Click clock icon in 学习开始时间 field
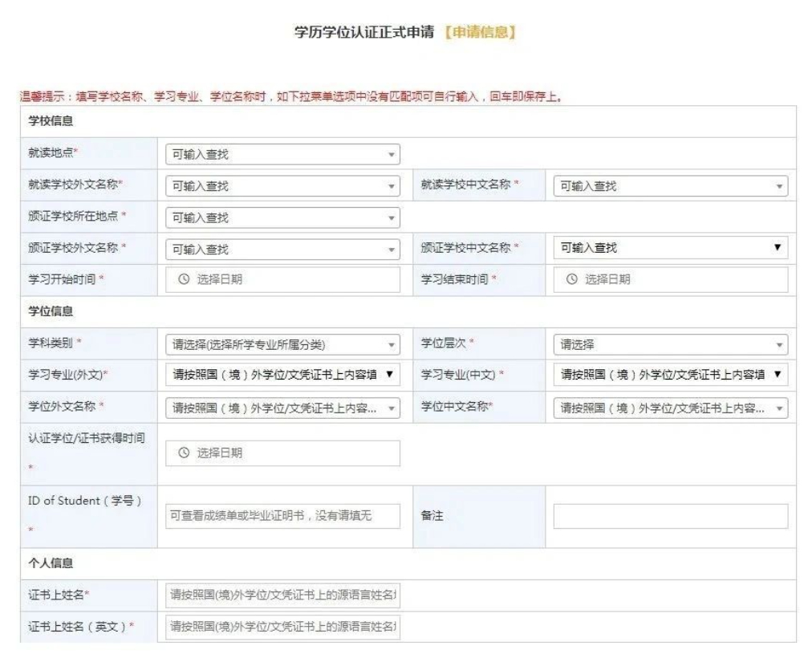Screen dimensions: 812x658 [x=183, y=279]
